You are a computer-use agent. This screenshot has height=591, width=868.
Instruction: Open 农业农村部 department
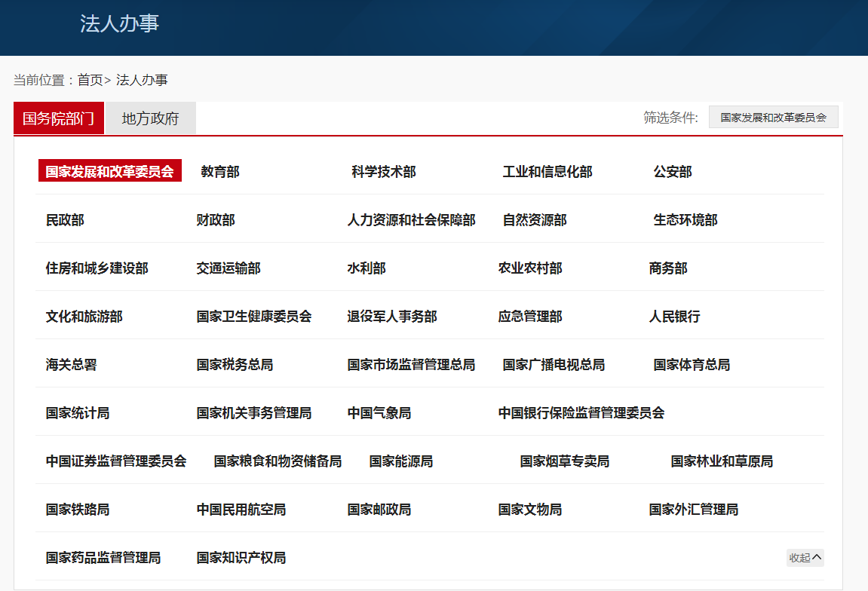point(530,268)
